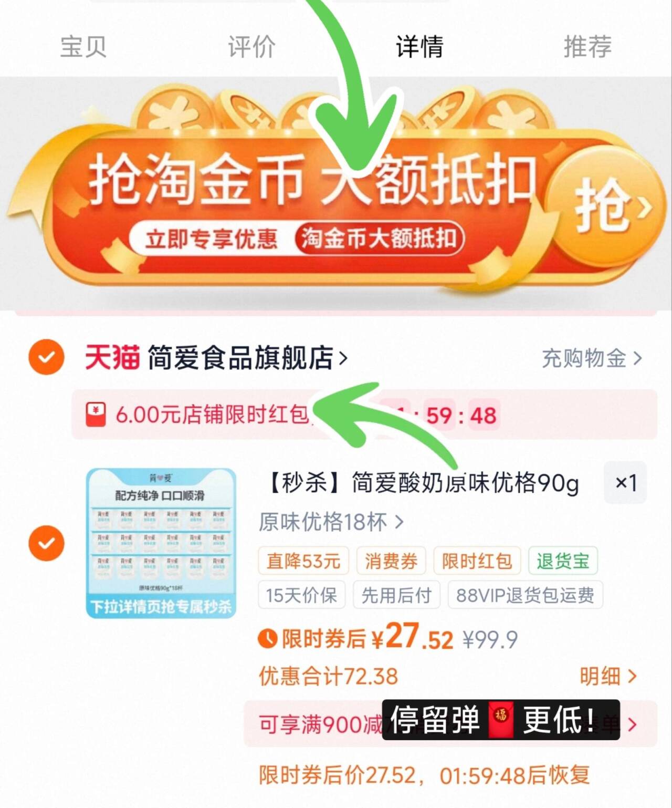Uncheck the 简爱食品旗舰店 store checkbox

point(46,357)
